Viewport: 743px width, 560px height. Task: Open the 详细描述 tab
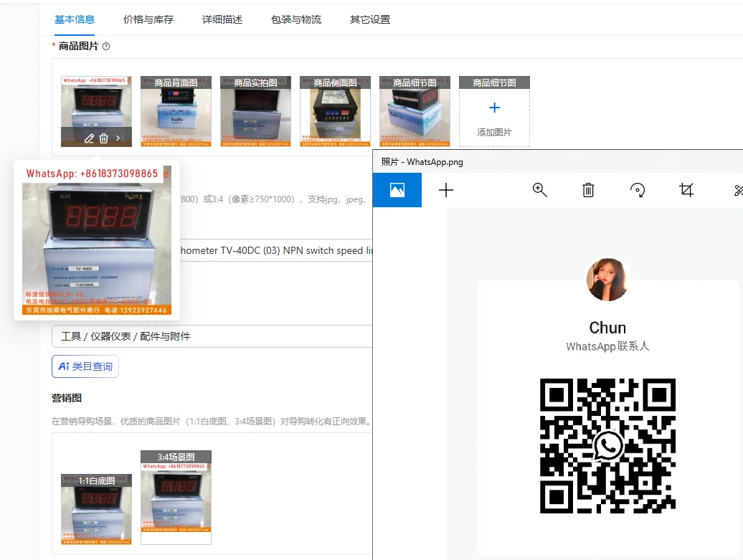(222, 19)
